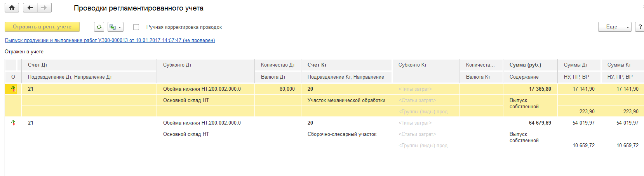Open help with the question mark button
This screenshot has width=644, height=176.
click(x=640, y=27)
